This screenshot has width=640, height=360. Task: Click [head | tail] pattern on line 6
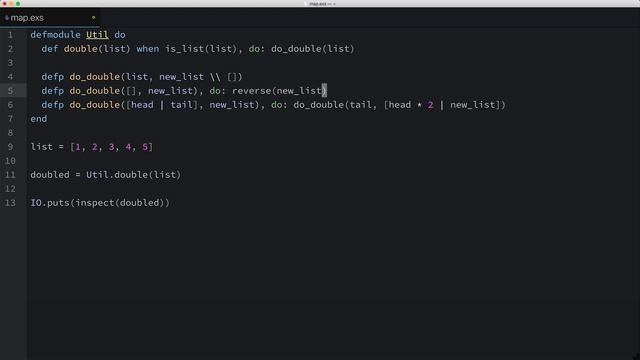(x=162, y=105)
